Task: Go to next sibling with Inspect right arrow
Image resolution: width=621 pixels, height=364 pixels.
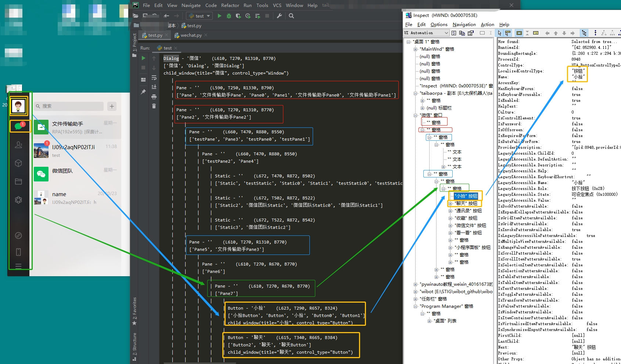Action: coord(572,33)
